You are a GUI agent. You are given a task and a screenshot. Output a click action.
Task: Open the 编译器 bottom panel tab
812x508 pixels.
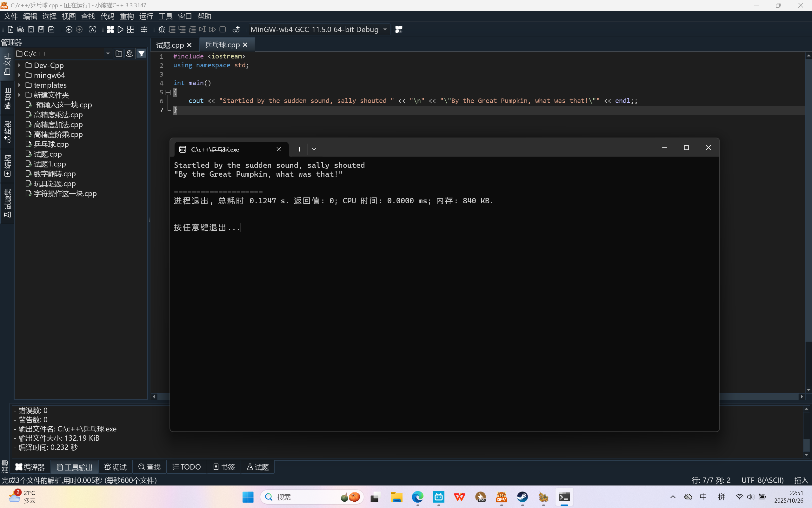coord(30,467)
